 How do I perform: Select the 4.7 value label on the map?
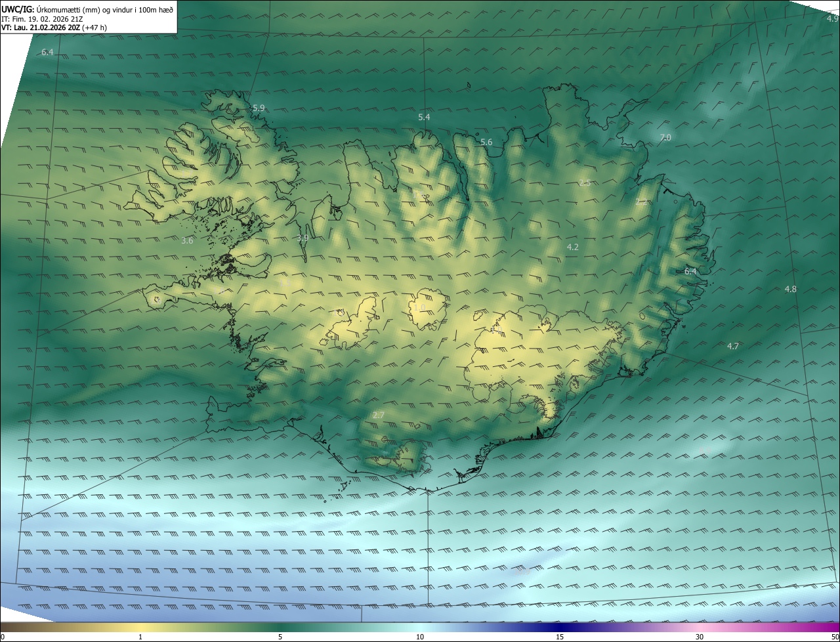pyautogui.click(x=733, y=346)
